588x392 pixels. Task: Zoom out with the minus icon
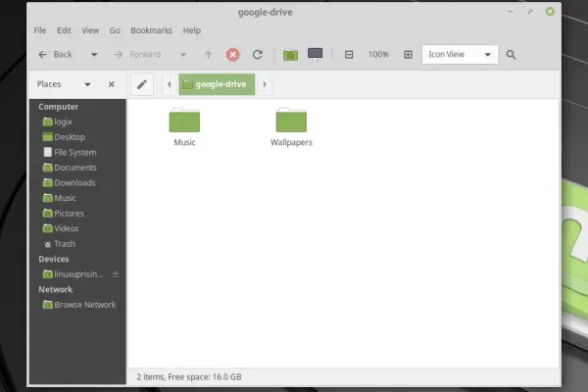pyautogui.click(x=349, y=55)
